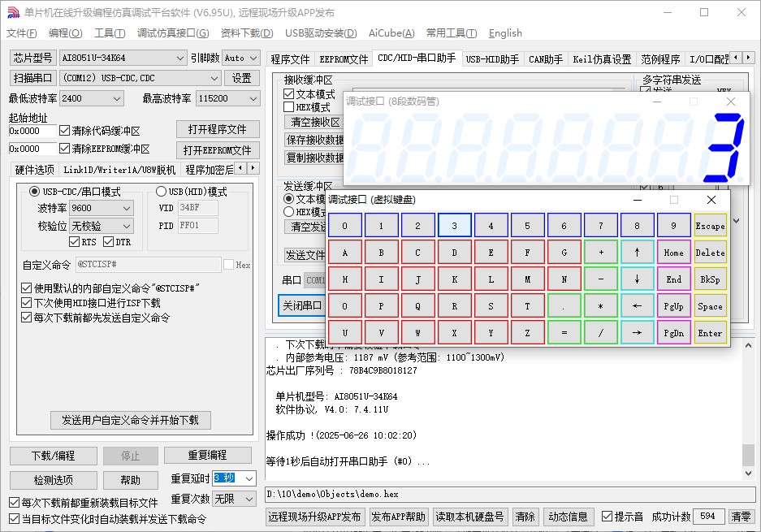Screen dimensions: 761x532
Task: Click the 检测选项 button
Action: 54,480
